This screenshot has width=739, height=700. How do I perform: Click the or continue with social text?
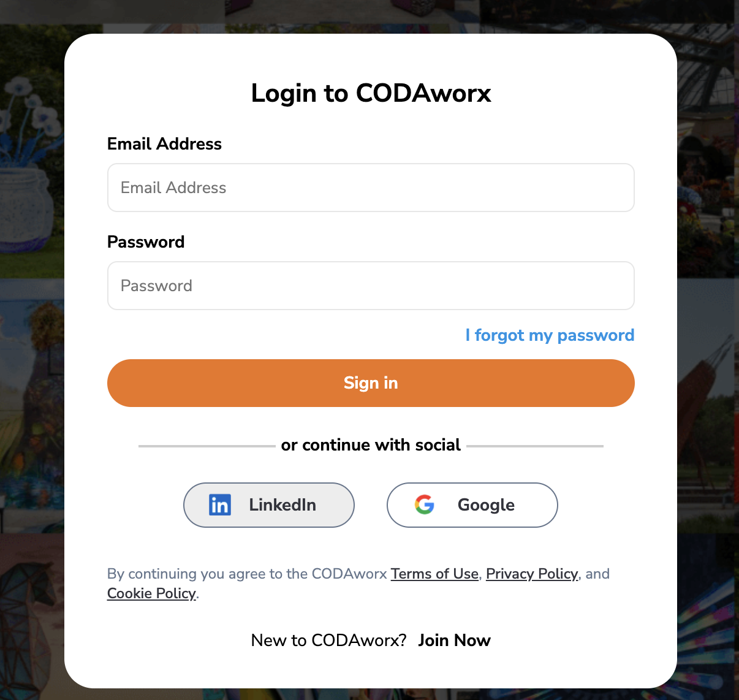pyautogui.click(x=371, y=445)
